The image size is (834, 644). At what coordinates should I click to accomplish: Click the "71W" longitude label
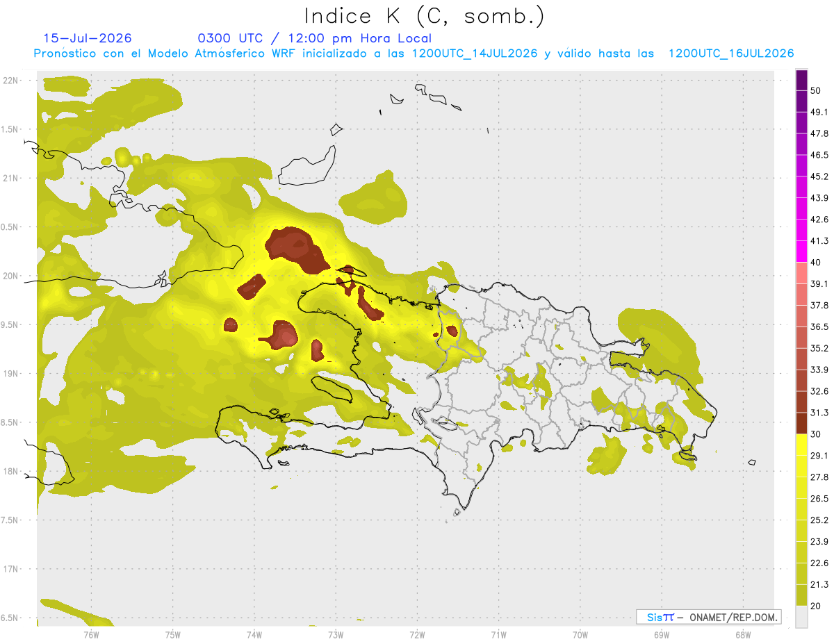pyautogui.click(x=498, y=634)
